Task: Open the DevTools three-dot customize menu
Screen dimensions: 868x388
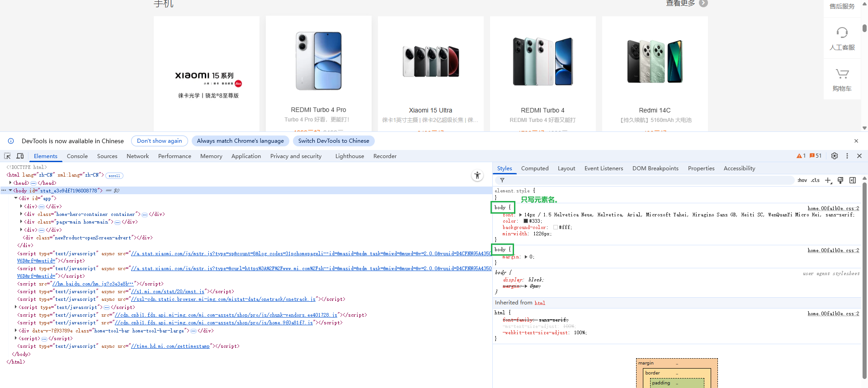Action: coord(847,156)
